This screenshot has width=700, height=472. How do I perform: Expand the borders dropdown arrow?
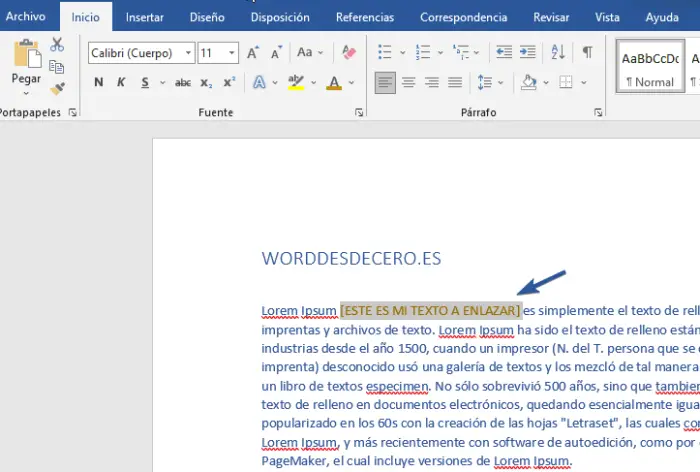[x=584, y=83]
